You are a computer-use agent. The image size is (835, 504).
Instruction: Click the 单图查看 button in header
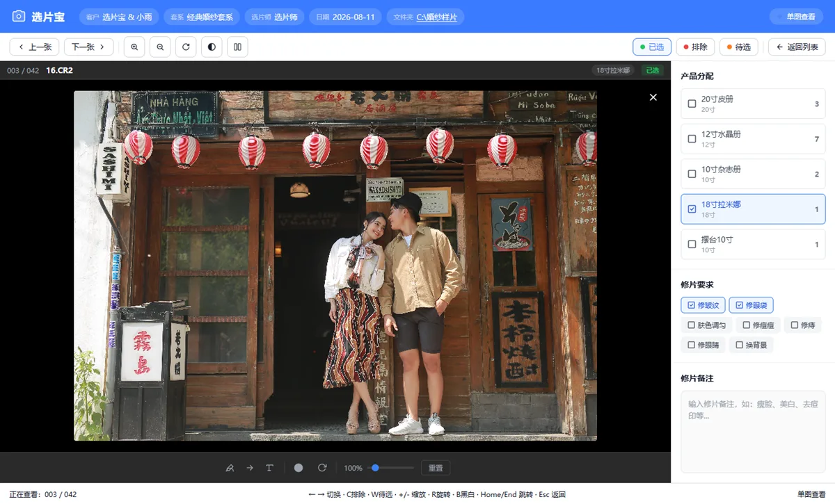tap(796, 17)
